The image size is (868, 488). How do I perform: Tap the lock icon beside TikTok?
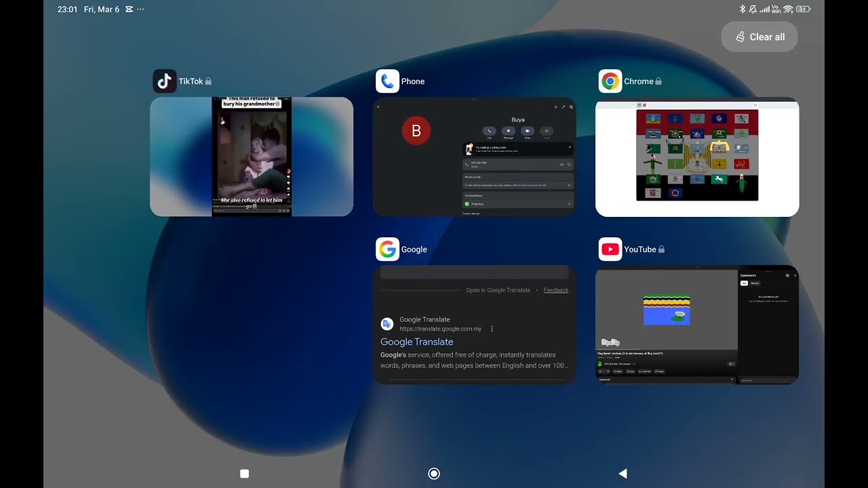click(208, 81)
